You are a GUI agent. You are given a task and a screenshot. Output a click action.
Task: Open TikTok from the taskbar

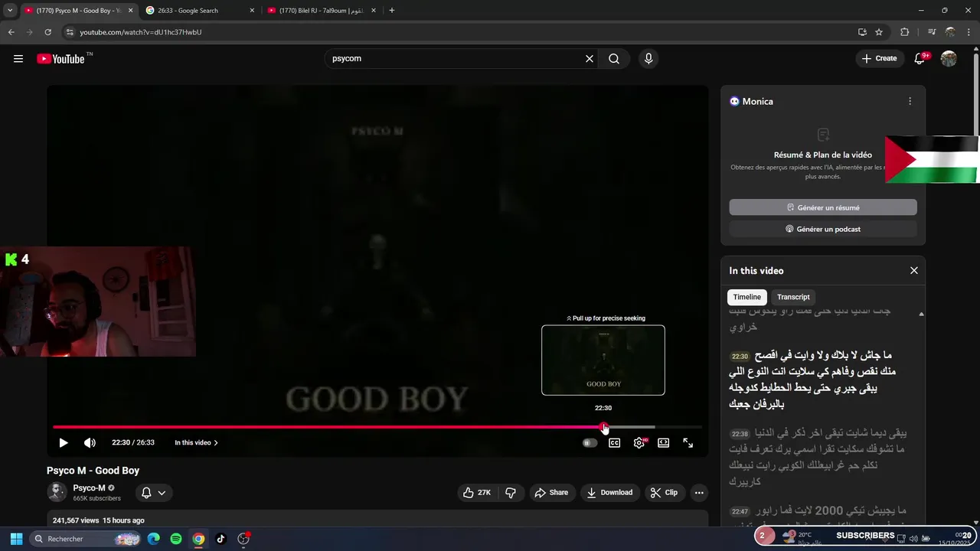220,539
